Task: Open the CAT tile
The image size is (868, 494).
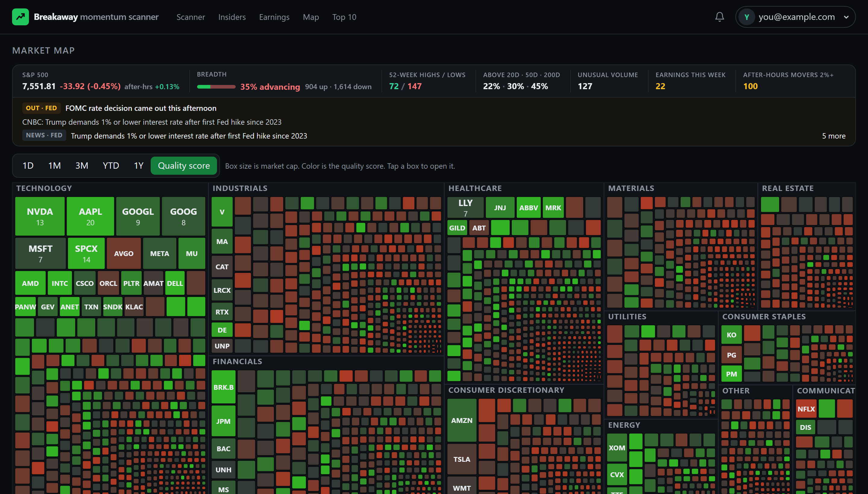Action: coord(222,266)
